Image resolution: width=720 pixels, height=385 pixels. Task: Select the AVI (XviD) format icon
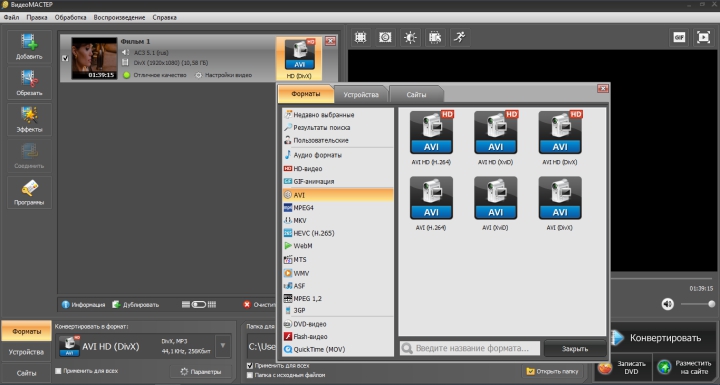pos(495,198)
